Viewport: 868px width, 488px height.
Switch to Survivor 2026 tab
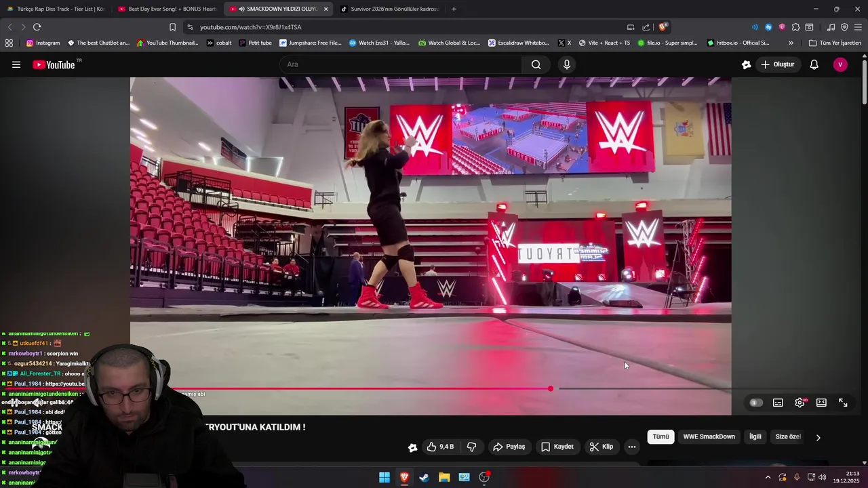click(389, 9)
